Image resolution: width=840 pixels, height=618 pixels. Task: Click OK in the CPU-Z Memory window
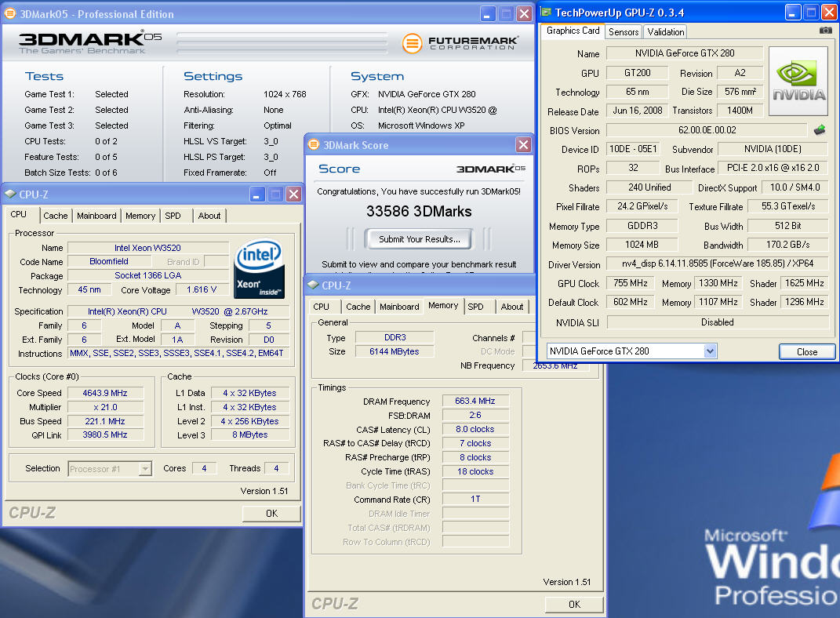pyautogui.click(x=574, y=604)
